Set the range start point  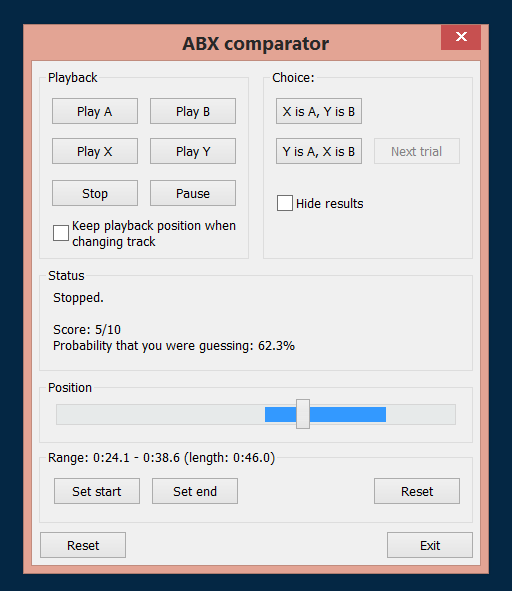click(97, 491)
